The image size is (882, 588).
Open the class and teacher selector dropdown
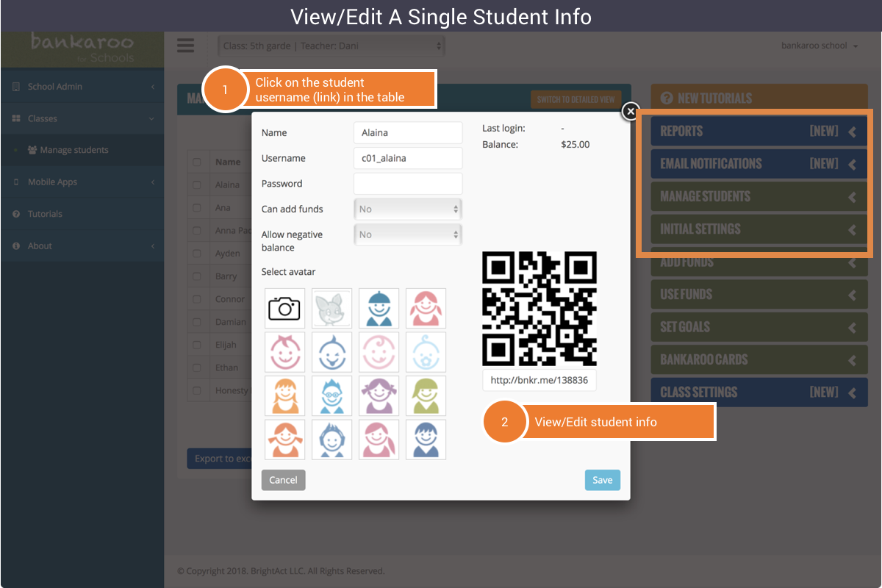[331, 46]
